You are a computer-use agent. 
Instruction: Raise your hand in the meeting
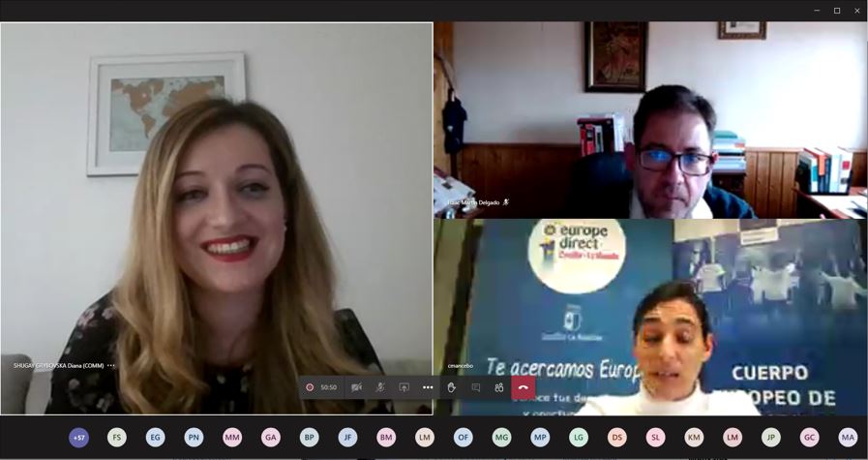[x=452, y=387]
